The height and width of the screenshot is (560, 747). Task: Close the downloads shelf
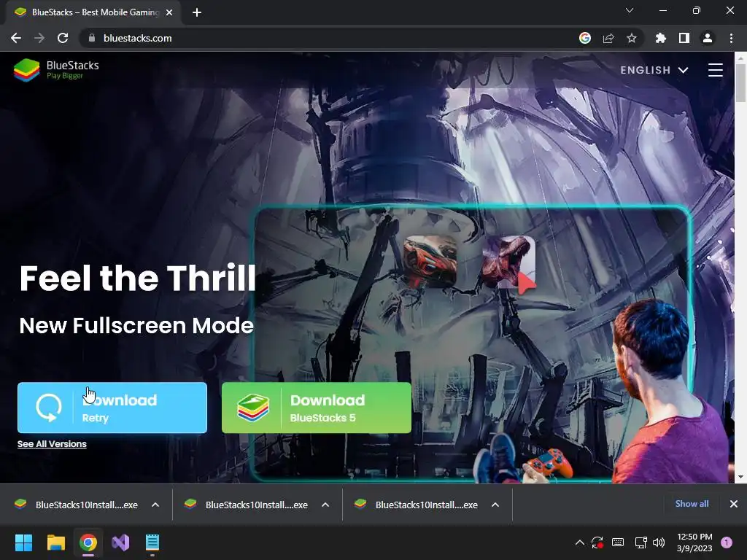pyautogui.click(x=734, y=504)
